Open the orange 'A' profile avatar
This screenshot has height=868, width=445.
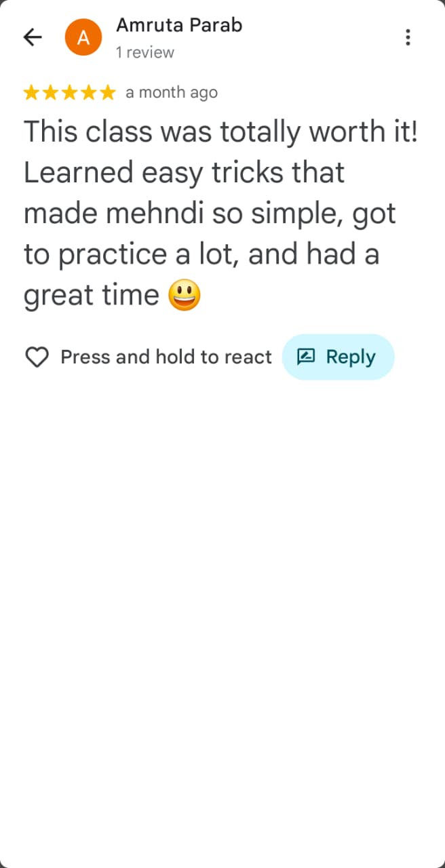83,37
